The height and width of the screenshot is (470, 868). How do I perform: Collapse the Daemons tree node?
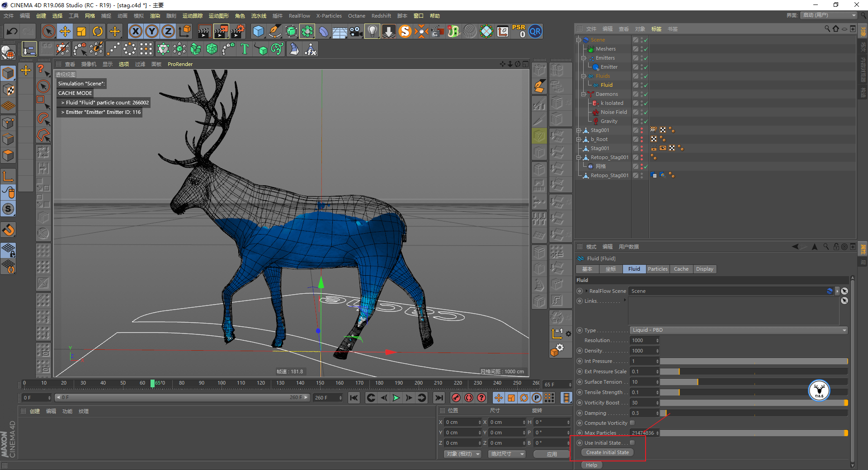583,94
